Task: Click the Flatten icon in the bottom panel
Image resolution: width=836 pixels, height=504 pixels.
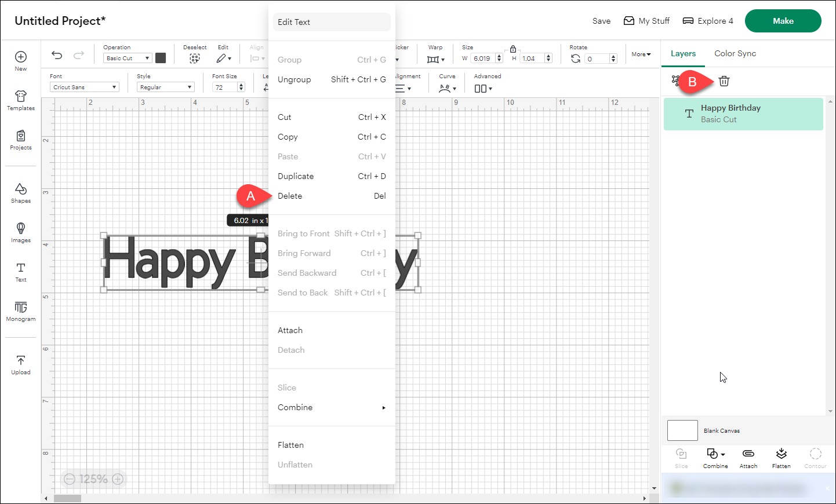Action: coord(781,457)
